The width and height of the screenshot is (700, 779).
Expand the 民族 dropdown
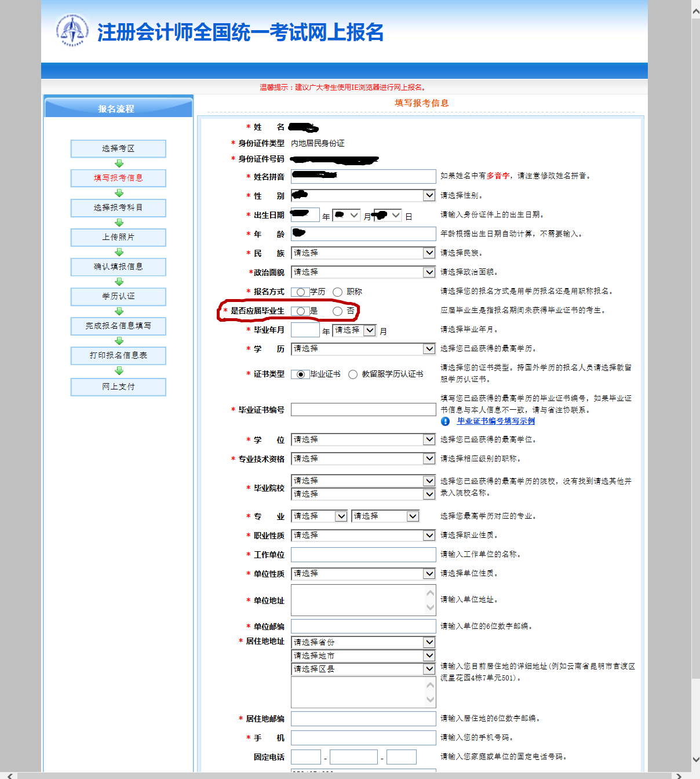coord(363,253)
